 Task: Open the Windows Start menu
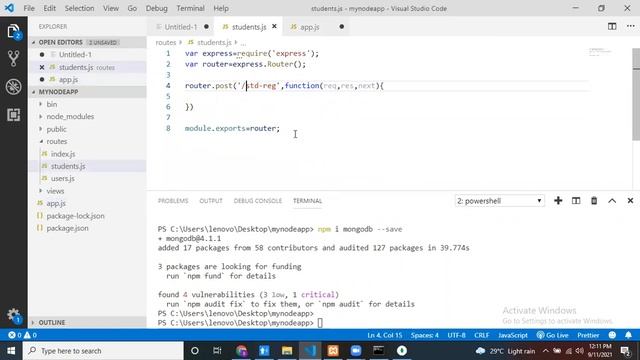point(11,351)
